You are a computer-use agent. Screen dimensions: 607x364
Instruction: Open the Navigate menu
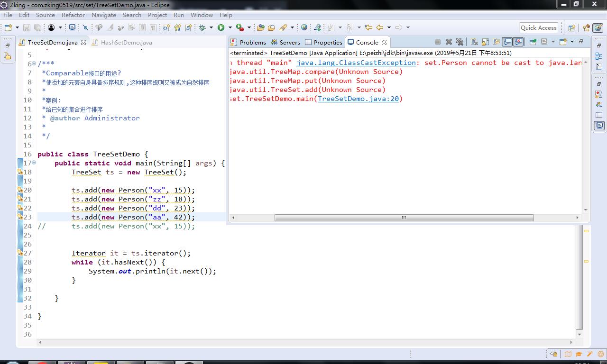(103, 15)
